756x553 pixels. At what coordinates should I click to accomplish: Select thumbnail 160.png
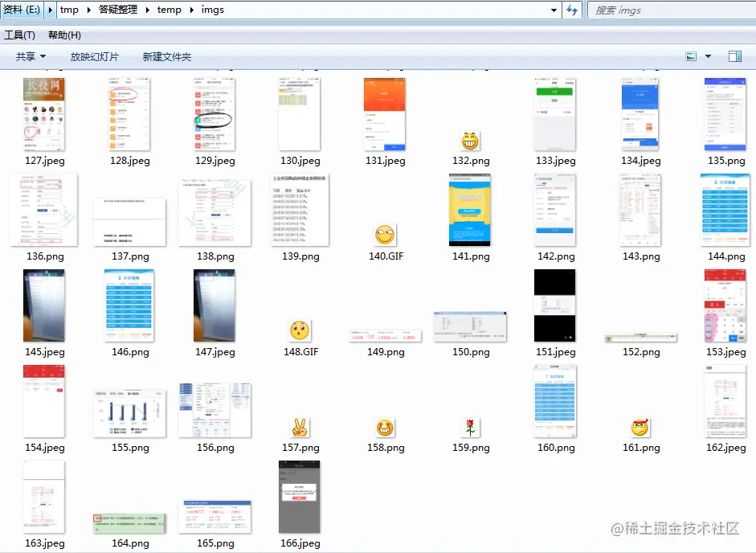pyautogui.click(x=555, y=401)
